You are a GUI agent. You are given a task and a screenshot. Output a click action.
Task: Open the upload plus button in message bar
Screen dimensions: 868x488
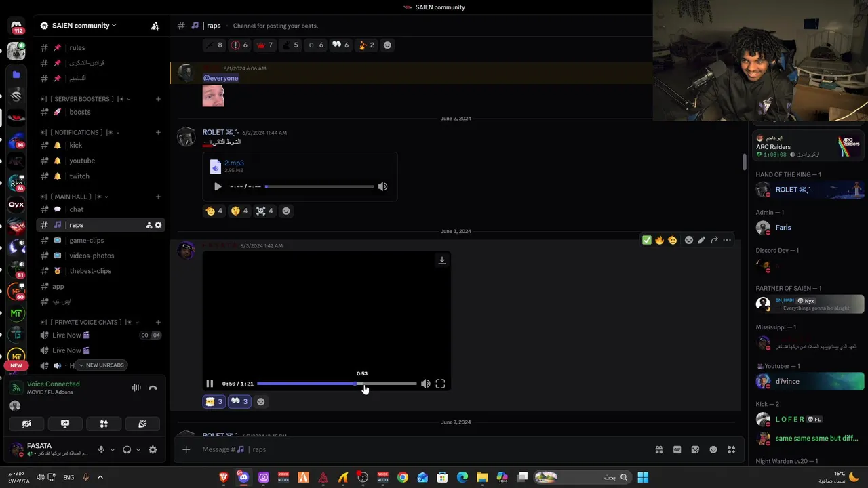[x=186, y=449]
